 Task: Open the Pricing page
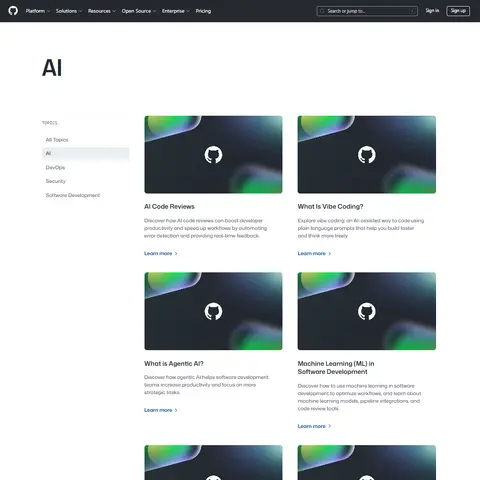(203, 11)
